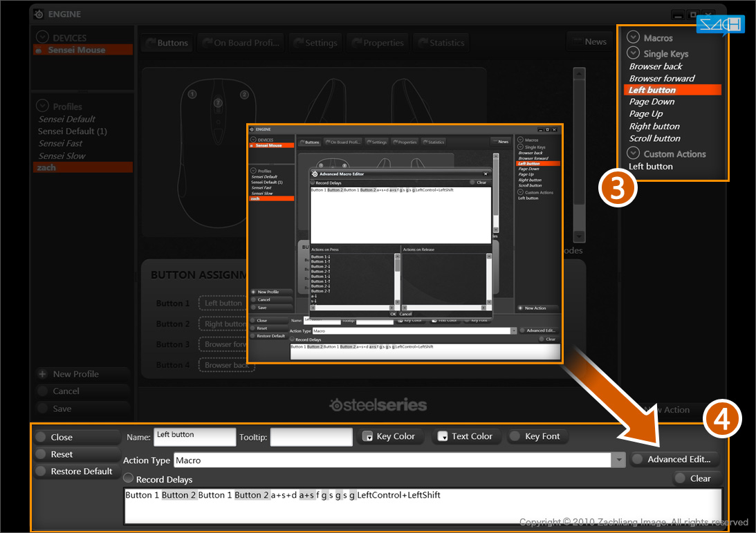Screen dimensions: 756x533
Task: Click the steelseries logo at the bottom
Action: 378,405
